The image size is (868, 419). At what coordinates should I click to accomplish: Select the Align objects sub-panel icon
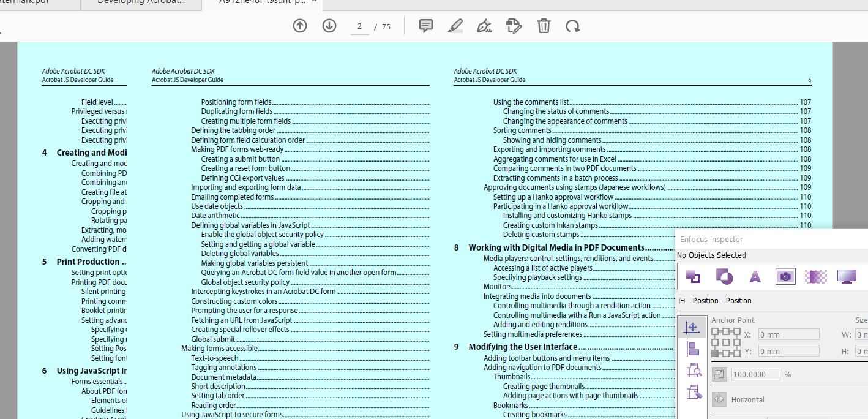pos(693,349)
